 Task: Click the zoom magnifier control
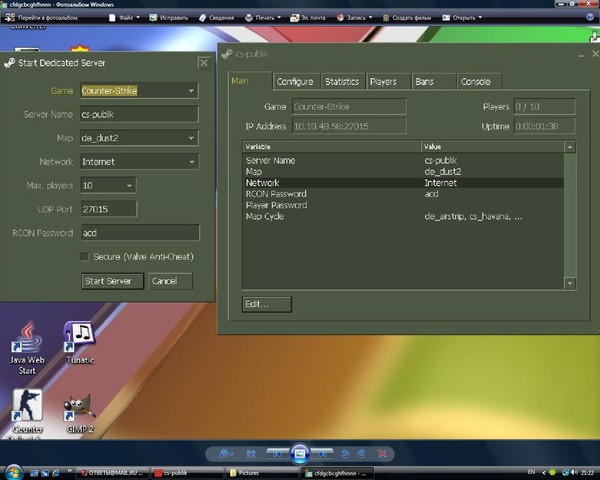click(x=225, y=454)
